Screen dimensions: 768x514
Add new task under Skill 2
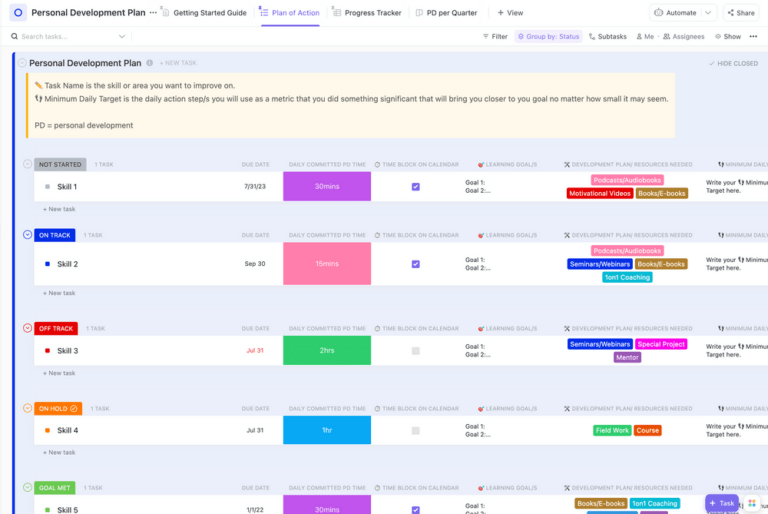59,293
